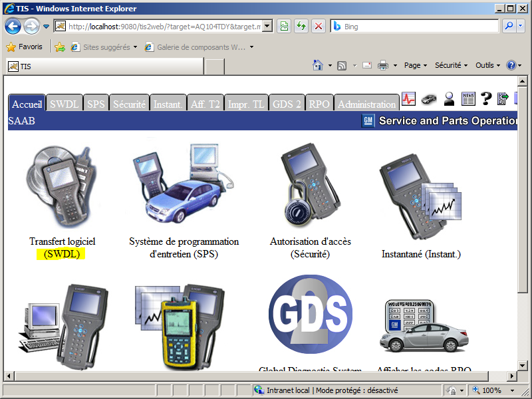
Task: Select the Accueil tab
Action: (x=27, y=103)
